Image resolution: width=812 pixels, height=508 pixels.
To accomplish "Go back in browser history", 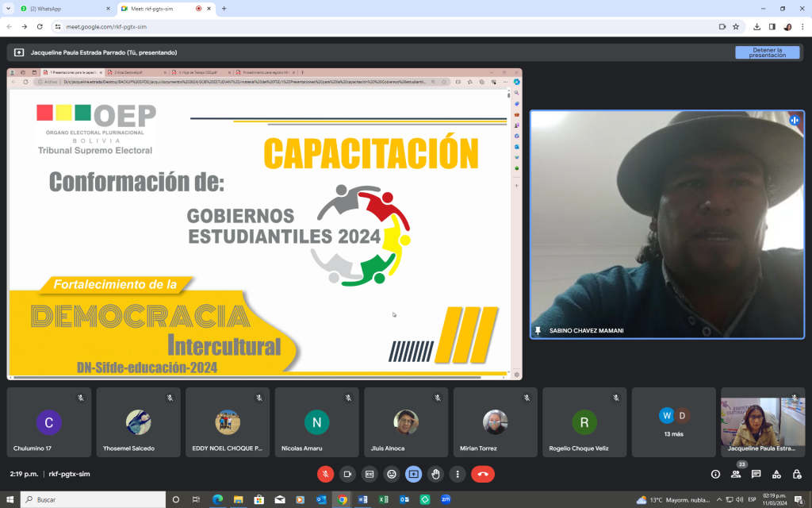I will click(x=10, y=26).
